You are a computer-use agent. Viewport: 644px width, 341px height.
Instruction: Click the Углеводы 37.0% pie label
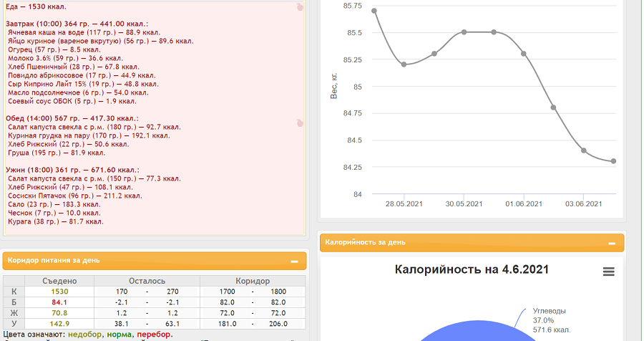(x=552, y=320)
